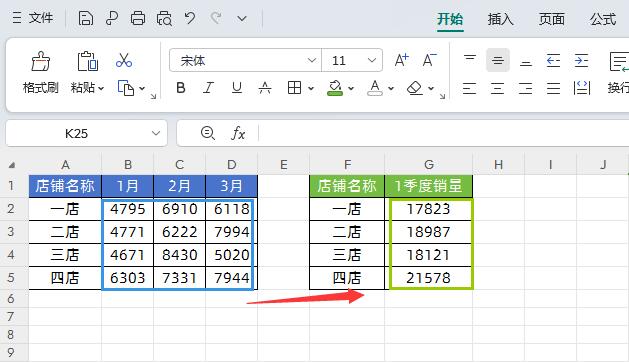
Task: Click the Select All corner triangle
Action: tap(12, 165)
